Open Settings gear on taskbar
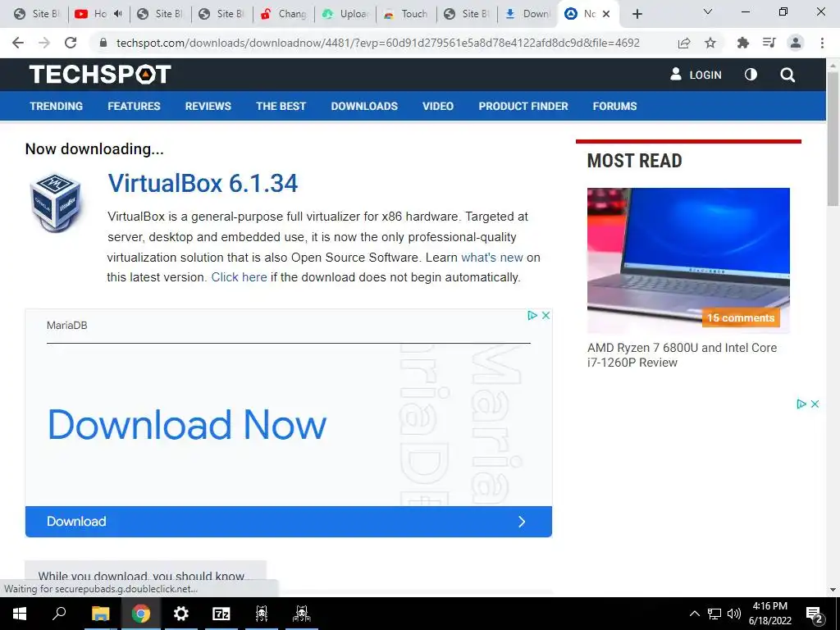The image size is (840, 630). click(181, 614)
